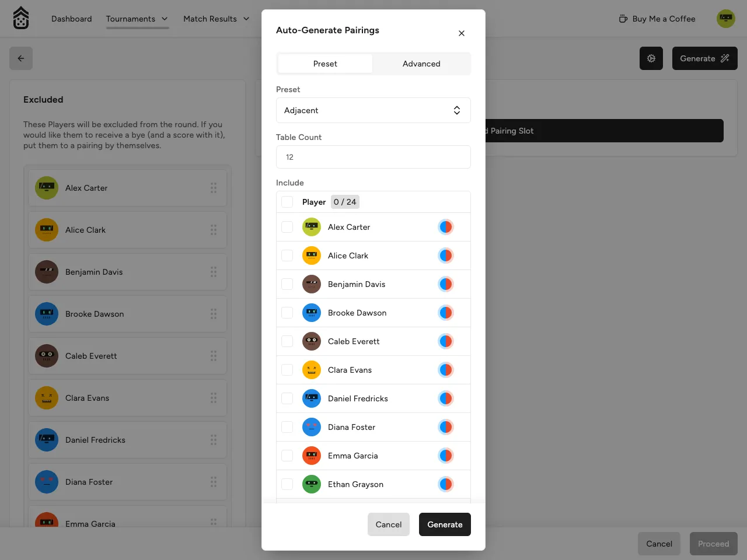Click Alice Clark's avatar in the dialog list
Screen dimensions: 747x560
(x=312, y=256)
